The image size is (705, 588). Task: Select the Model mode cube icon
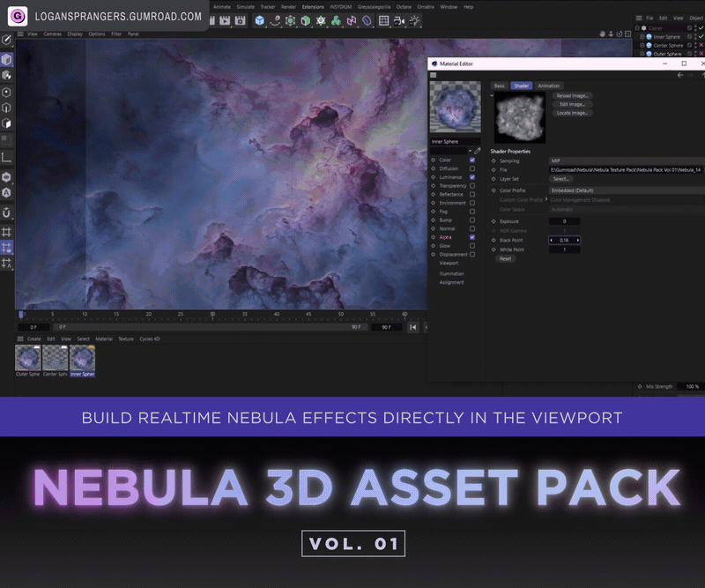pos(6,59)
